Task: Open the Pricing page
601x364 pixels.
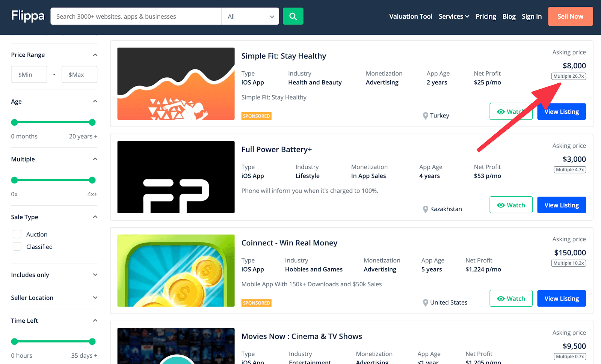Action: pyautogui.click(x=486, y=17)
